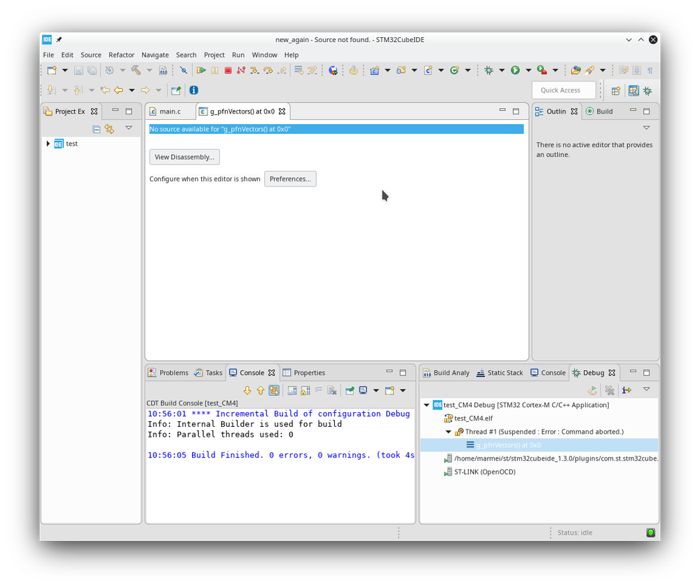Screen dimensions: 700x588
Task: Open the Refactor menu
Action: tap(121, 55)
